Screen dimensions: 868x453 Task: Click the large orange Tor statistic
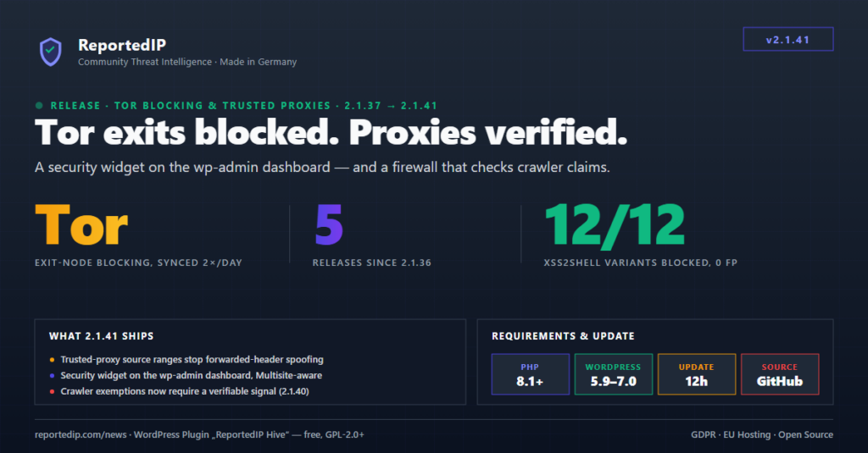point(81,224)
